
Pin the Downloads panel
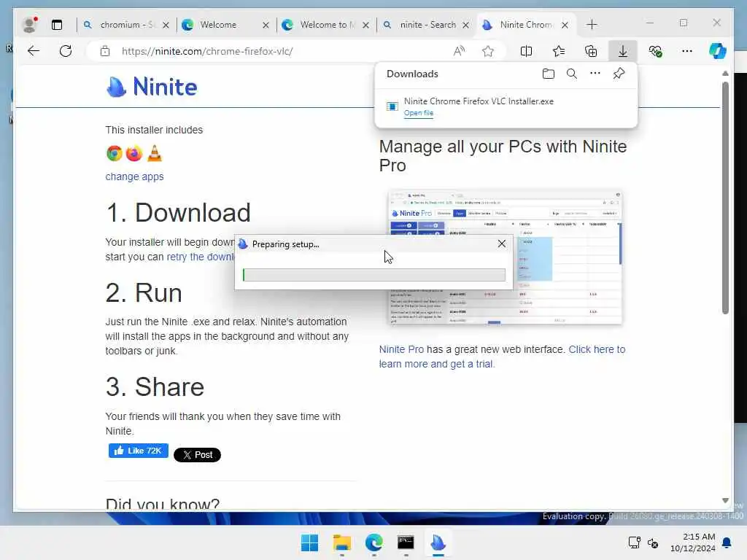[619, 74]
